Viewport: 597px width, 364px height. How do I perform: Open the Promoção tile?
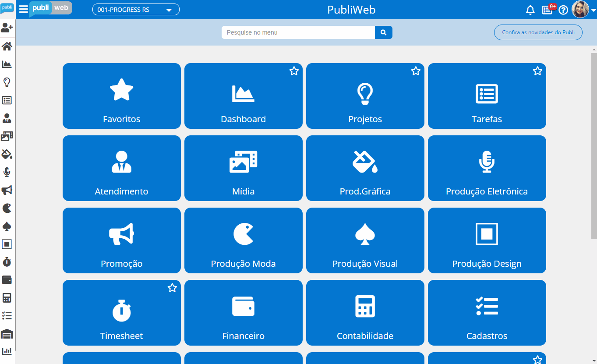point(122,240)
